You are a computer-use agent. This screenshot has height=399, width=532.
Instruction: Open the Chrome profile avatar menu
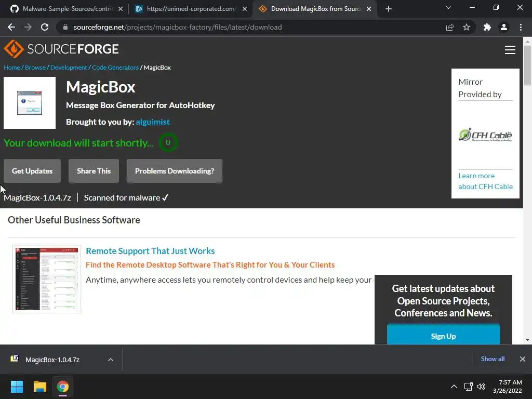(504, 27)
